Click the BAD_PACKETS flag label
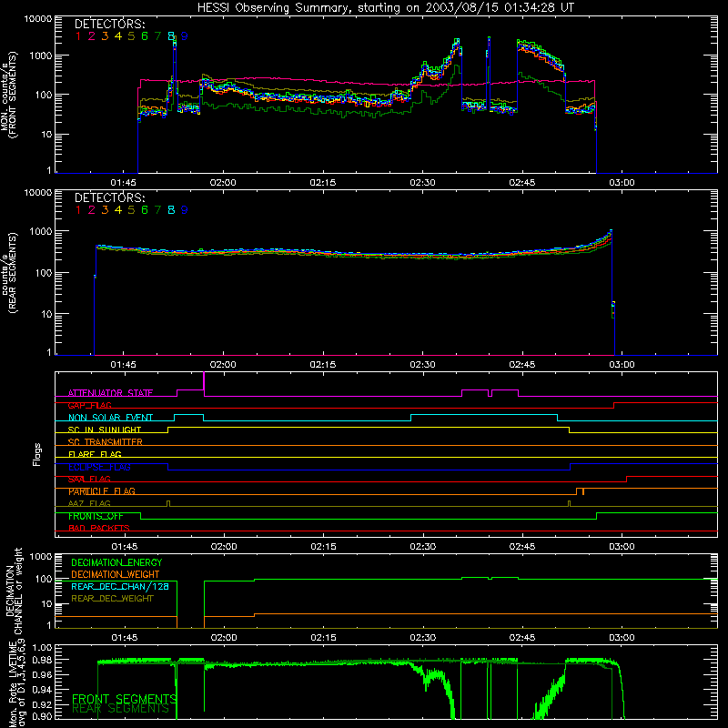The width and height of the screenshot is (728, 728). coord(99,529)
